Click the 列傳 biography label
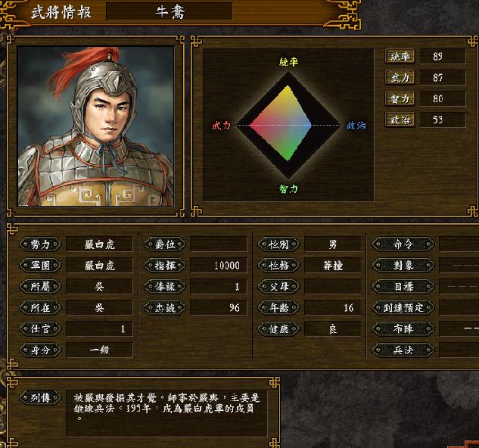This screenshot has height=448, width=479. (x=40, y=397)
